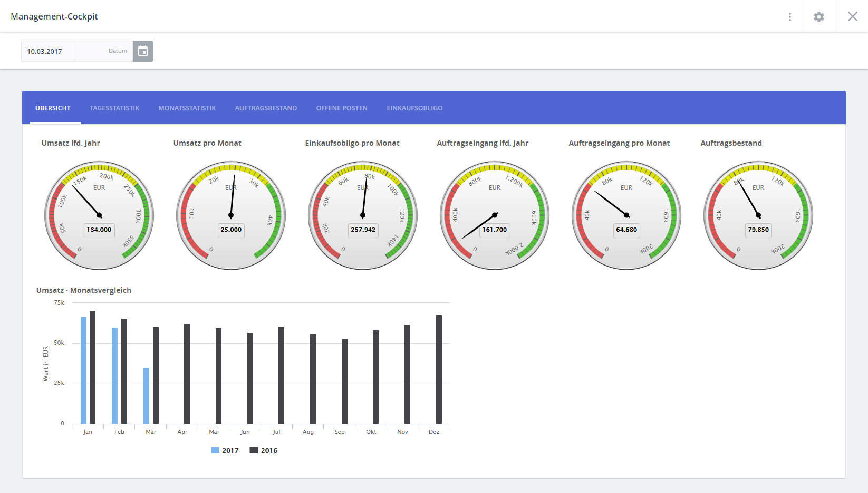The height and width of the screenshot is (493, 868).
Task: Click the Auftragseingang lfd. Jahr gauge
Action: (x=495, y=215)
